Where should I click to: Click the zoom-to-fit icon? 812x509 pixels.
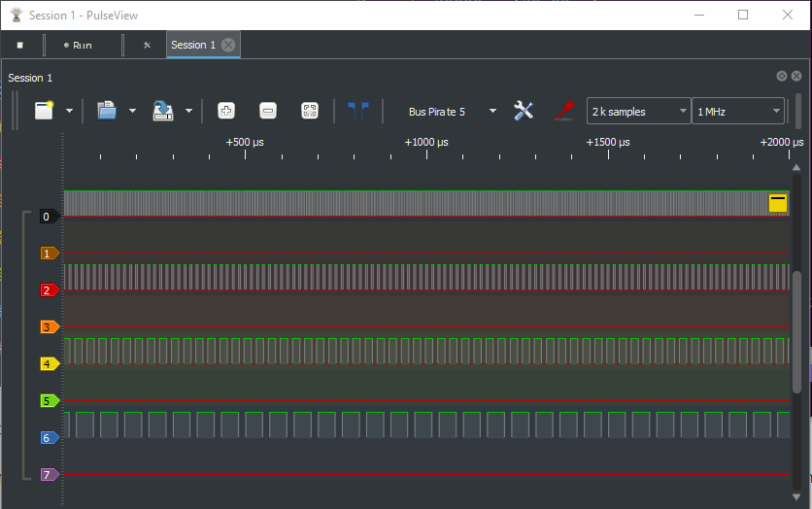coord(310,111)
